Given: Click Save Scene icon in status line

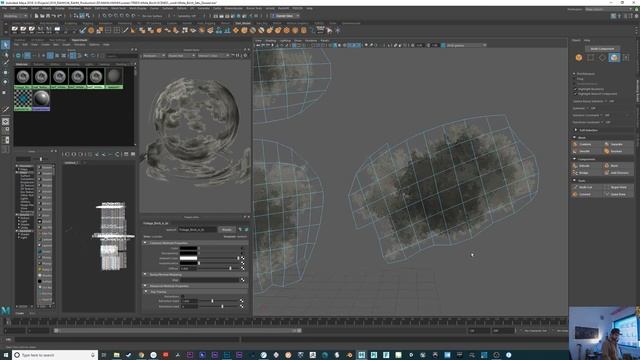Looking at the screenshot, I should 48,16.
